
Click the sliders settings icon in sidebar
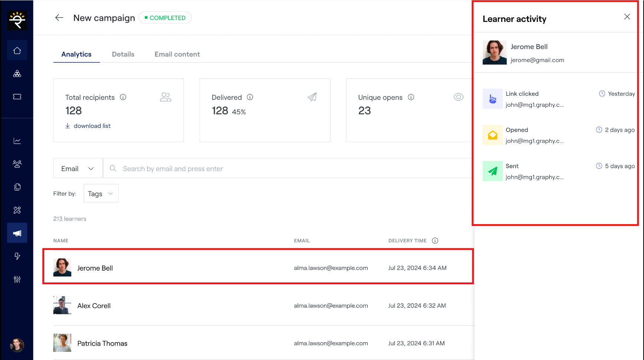coord(17,279)
